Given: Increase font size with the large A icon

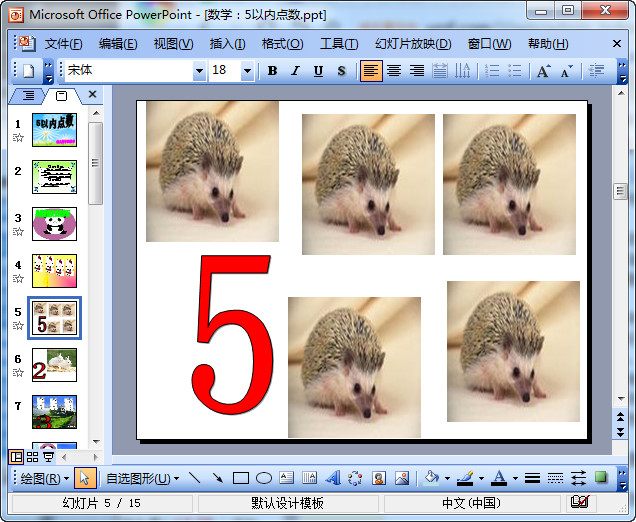Looking at the screenshot, I should (x=543, y=71).
